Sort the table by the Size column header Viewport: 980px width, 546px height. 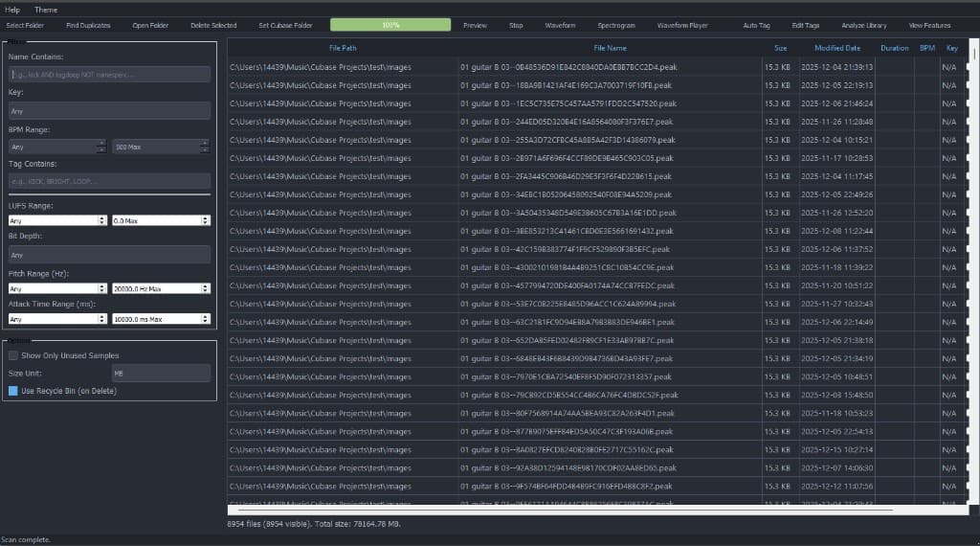[780, 48]
